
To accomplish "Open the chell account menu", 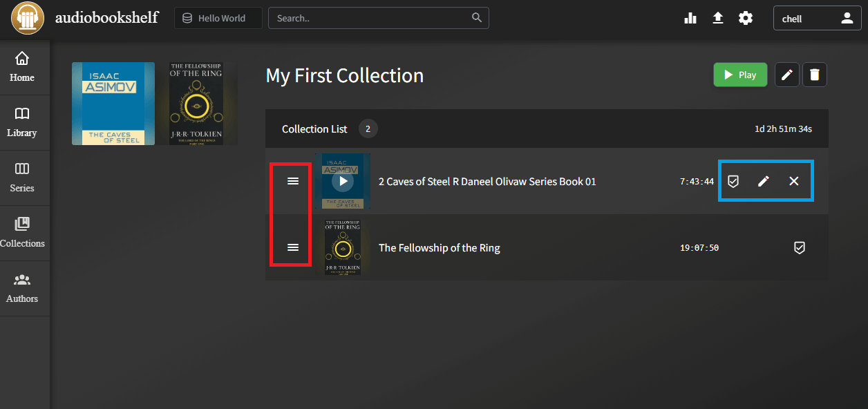I will click(817, 18).
